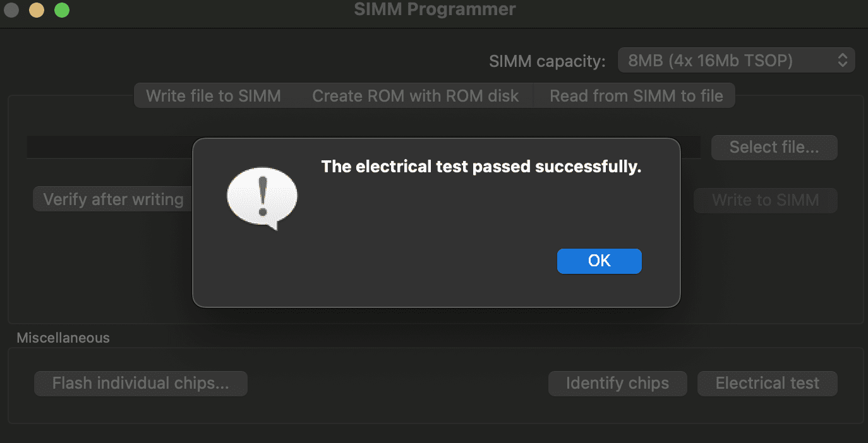Click the Write to SIMM button
Screen dimensions: 868x443
click(x=765, y=200)
